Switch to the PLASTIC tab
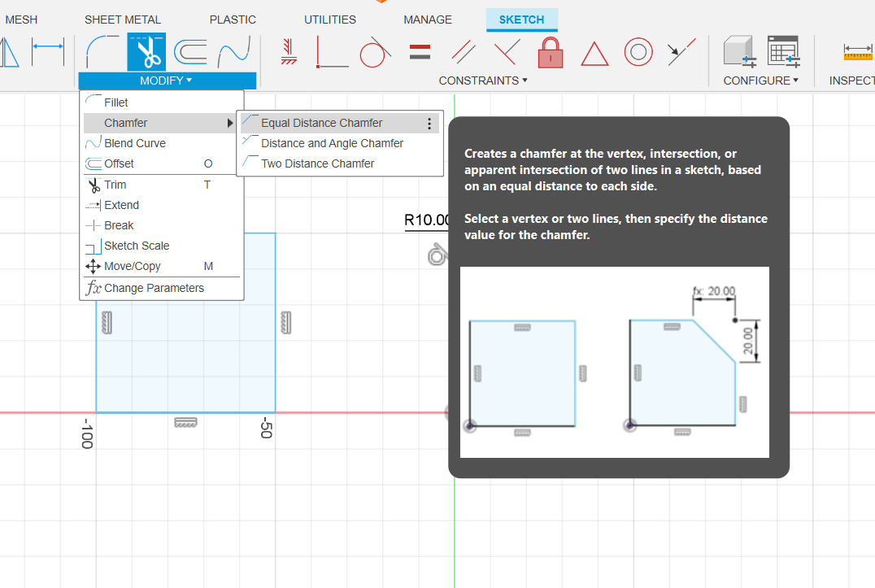875x588 pixels. click(233, 20)
